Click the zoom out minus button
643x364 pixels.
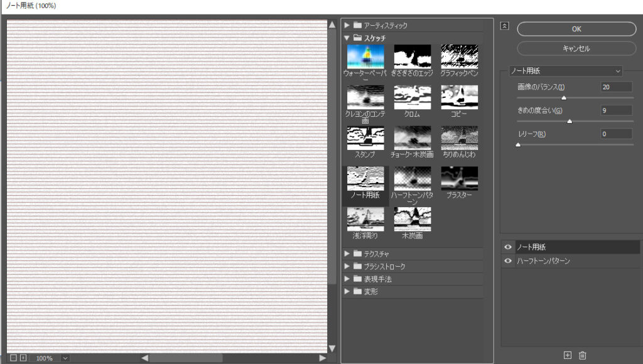pyautogui.click(x=13, y=358)
